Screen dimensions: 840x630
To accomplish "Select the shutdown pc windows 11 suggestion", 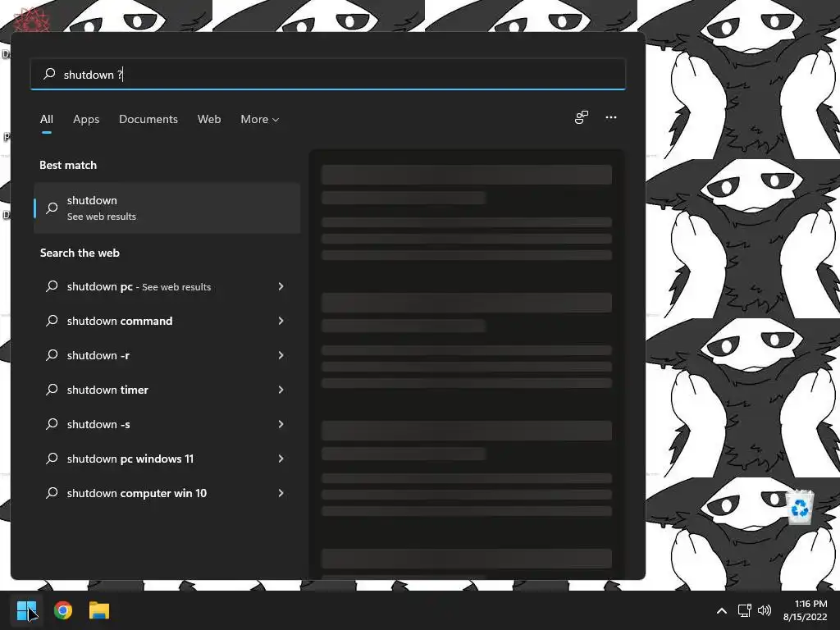I will point(167,459).
